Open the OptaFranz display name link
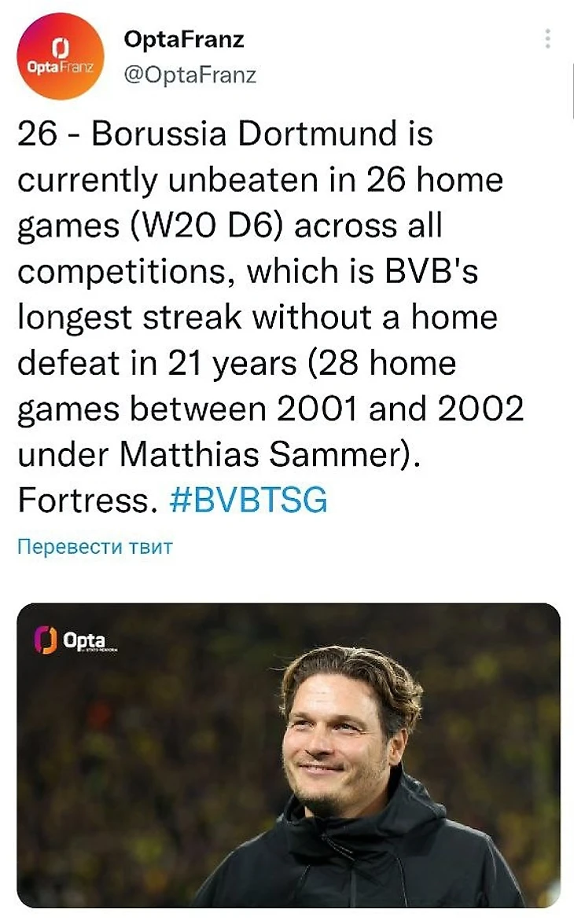 tap(184, 39)
